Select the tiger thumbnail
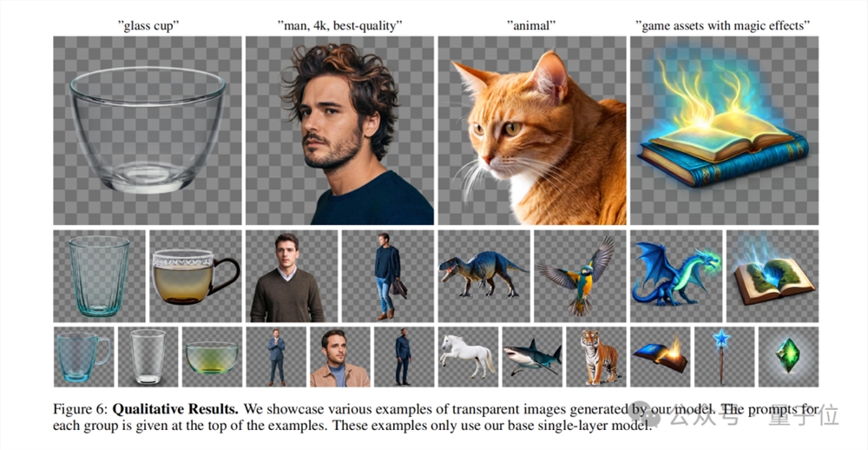 [596, 356]
